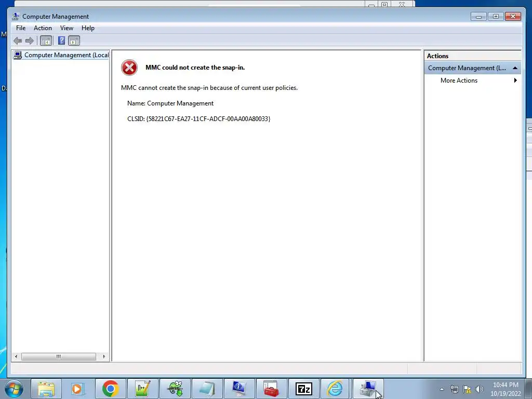Open the system information monitor taskbar icon
Image resolution: width=532 pixels, height=399 pixels.
click(239, 389)
